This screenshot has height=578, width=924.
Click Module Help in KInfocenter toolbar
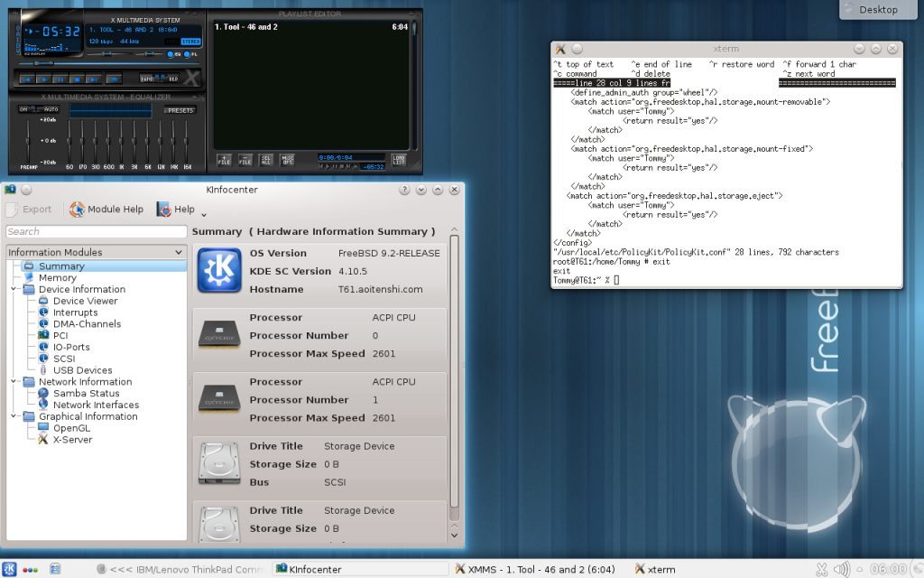[106, 210]
